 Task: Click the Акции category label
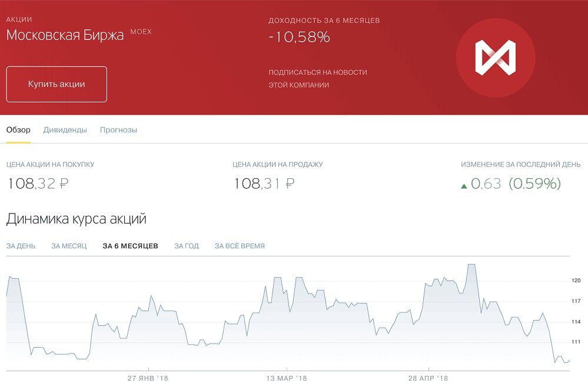tap(19, 19)
